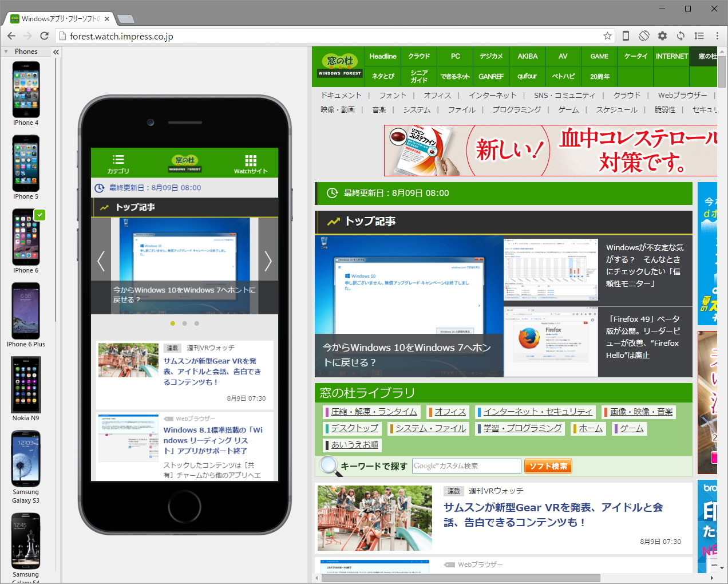Select the Headline tab in site navigation
The height and width of the screenshot is (584, 728).
[x=382, y=56]
